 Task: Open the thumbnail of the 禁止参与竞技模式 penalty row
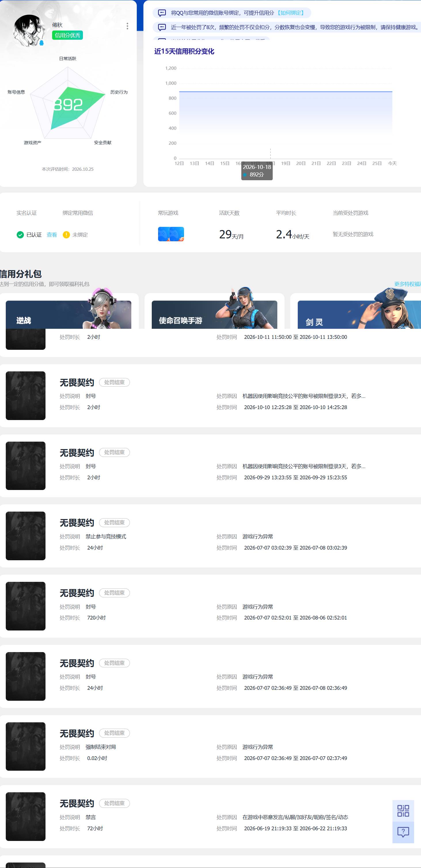click(26, 536)
